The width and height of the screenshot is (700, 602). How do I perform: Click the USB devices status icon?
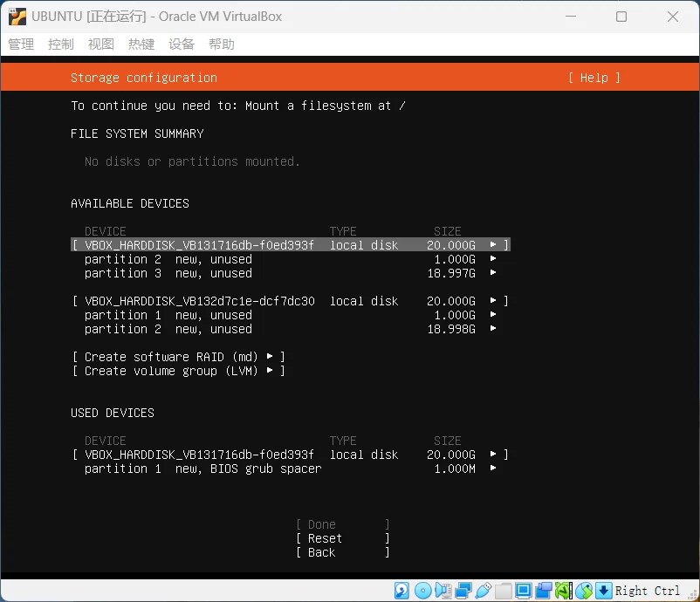pyautogui.click(x=484, y=591)
